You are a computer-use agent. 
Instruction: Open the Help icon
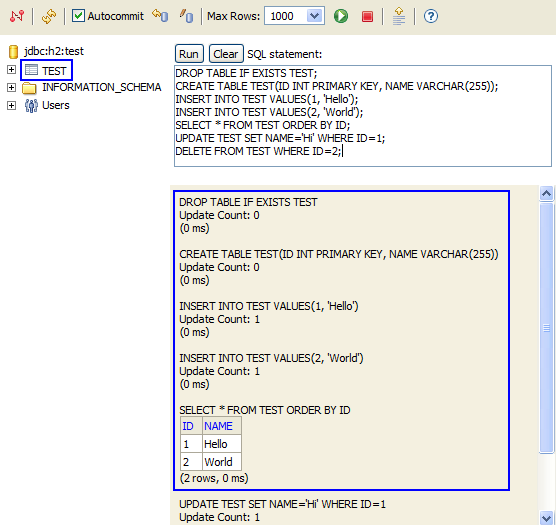[431, 16]
